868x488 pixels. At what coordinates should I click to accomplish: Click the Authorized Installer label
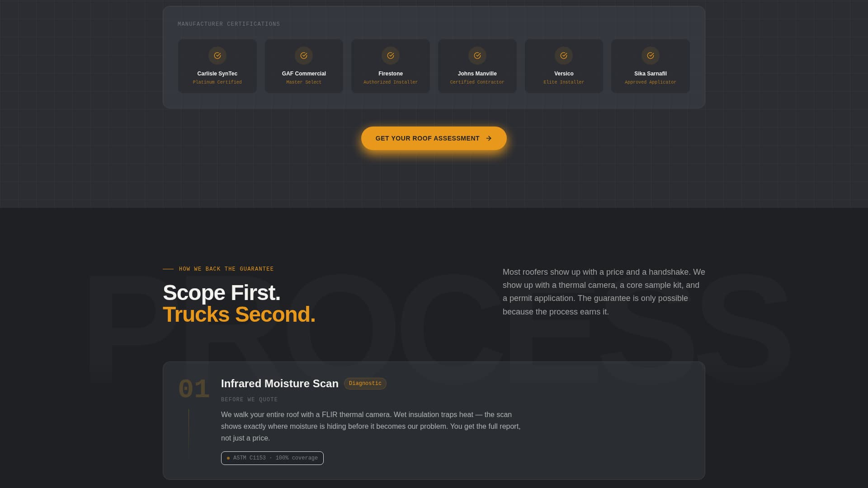391,82
